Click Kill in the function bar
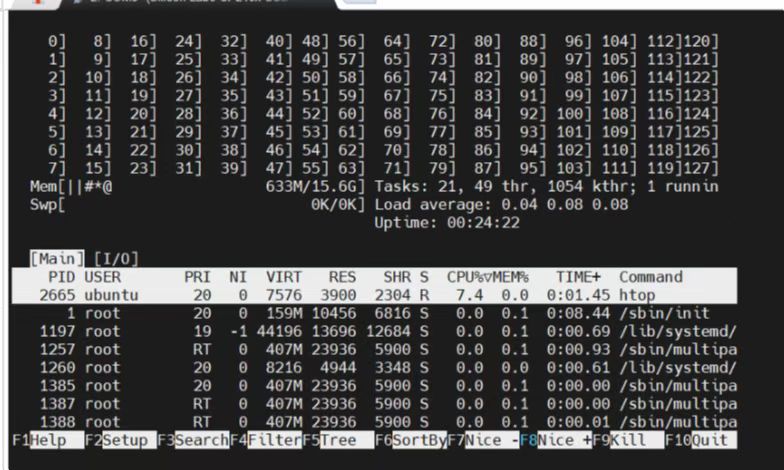This screenshot has width=784, height=470. pyautogui.click(x=637, y=440)
